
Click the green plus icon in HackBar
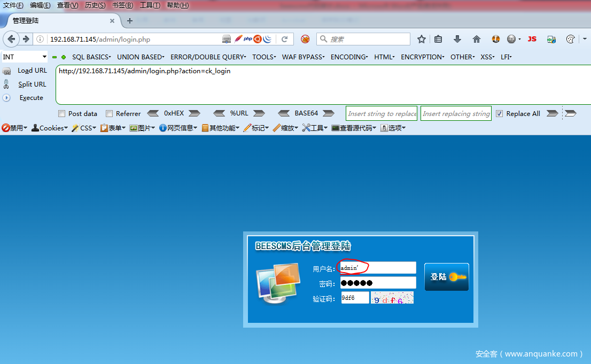(64, 57)
